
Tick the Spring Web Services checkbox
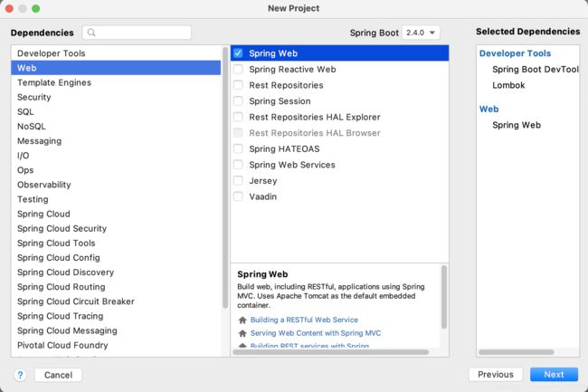(x=238, y=165)
